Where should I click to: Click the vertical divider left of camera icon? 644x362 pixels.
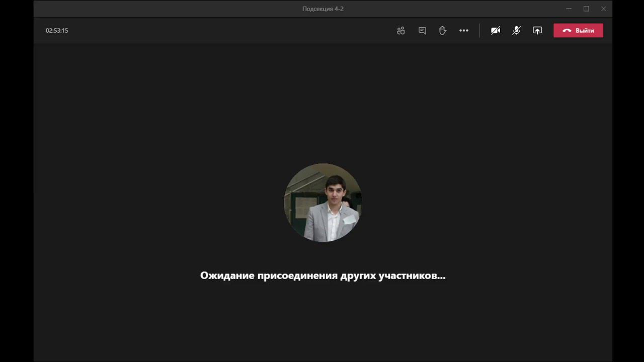pos(479,31)
